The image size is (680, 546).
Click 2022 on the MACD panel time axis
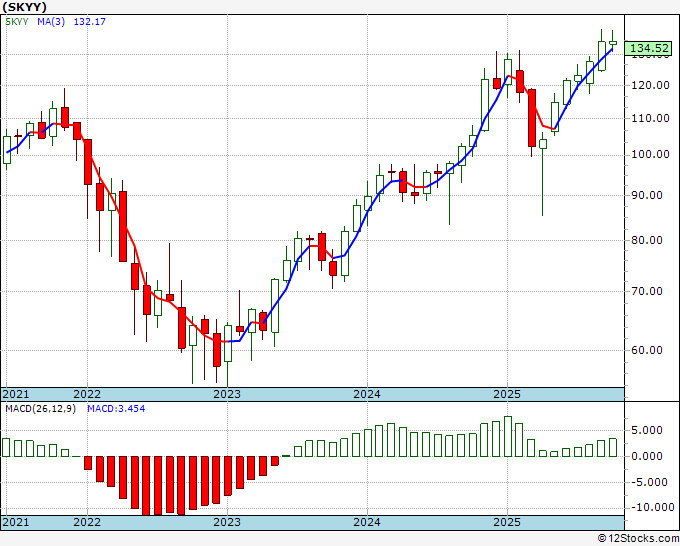[87, 522]
